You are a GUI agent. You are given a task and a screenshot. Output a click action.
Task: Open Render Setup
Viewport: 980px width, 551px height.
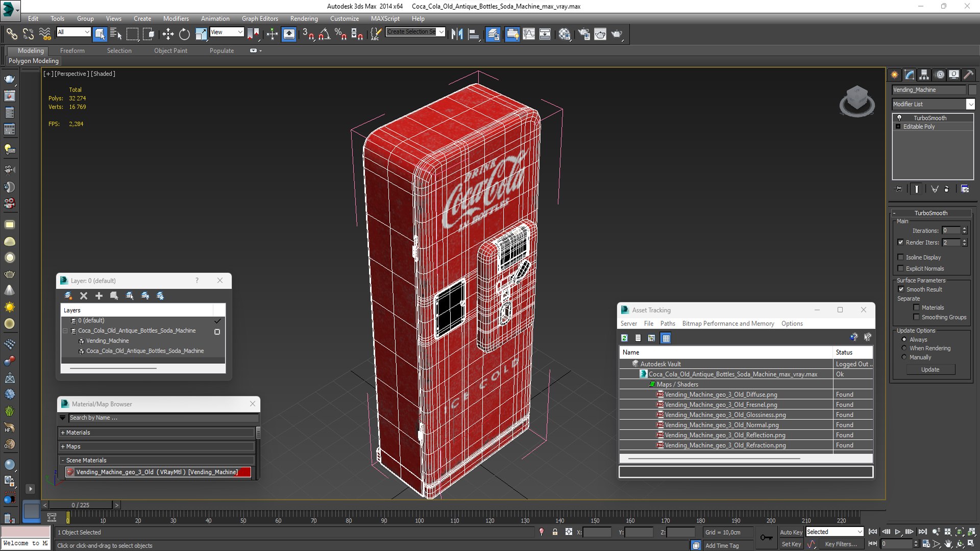click(x=584, y=34)
